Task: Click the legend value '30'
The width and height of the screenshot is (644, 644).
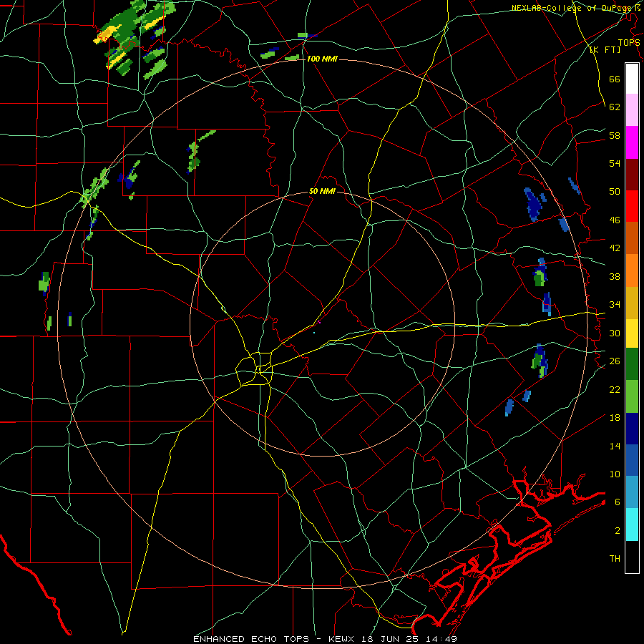Action: click(615, 333)
